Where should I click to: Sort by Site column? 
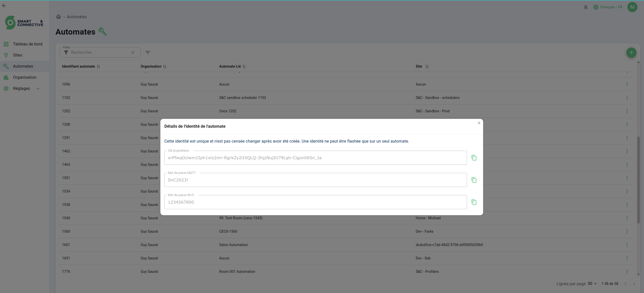pos(427,67)
